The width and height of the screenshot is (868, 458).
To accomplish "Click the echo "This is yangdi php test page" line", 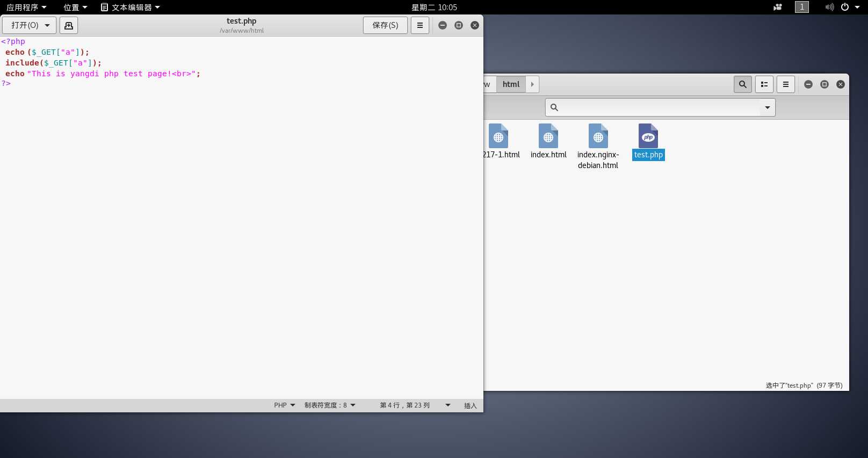I will (x=103, y=74).
